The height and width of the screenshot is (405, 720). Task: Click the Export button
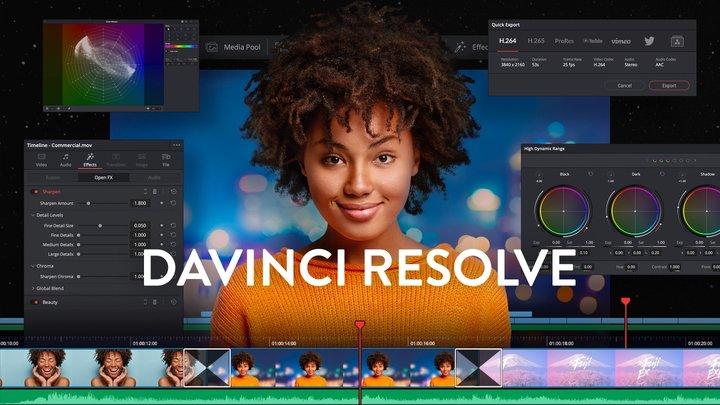coord(669,85)
